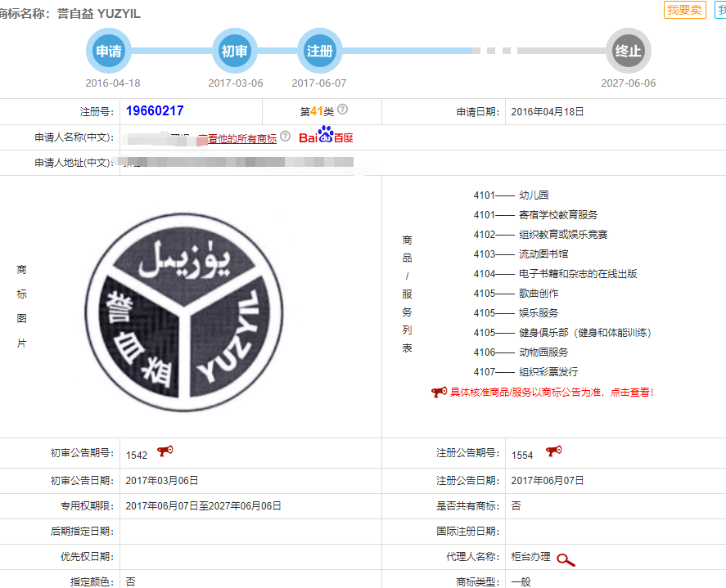The width and height of the screenshot is (726, 588).
Task: Click the 第41类 class label
Action: pos(317,111)
